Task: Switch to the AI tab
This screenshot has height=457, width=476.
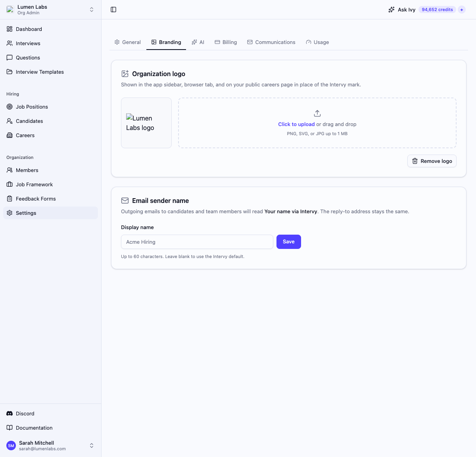Action: [x=198, y=42]
